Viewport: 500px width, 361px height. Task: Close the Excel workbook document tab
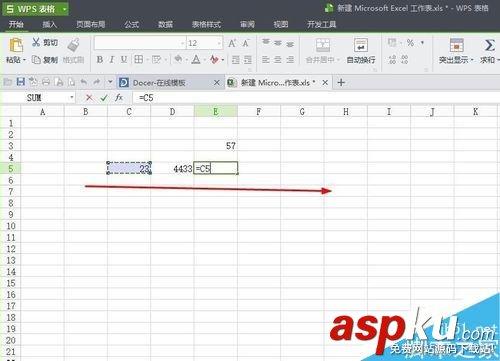(x=325, y=82)
